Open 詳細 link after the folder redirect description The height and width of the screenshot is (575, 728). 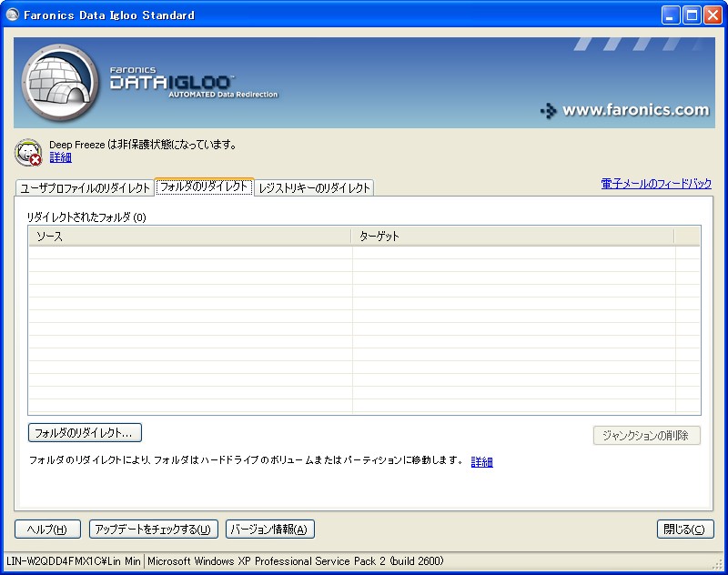pos(481,462)
